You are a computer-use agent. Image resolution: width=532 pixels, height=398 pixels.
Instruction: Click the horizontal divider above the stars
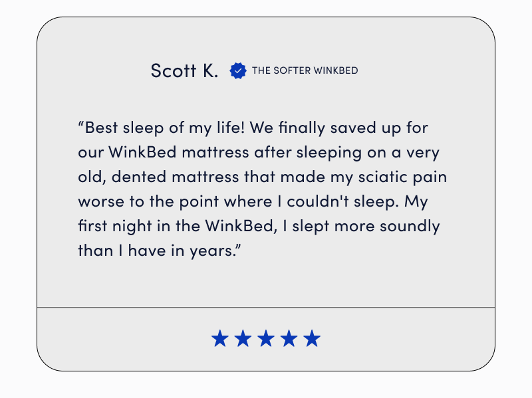point(266,308)
